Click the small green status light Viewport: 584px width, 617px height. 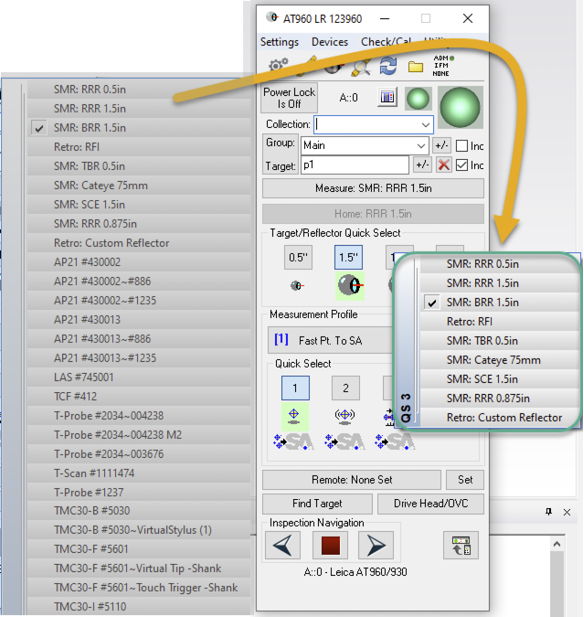(x=418, y=98)
